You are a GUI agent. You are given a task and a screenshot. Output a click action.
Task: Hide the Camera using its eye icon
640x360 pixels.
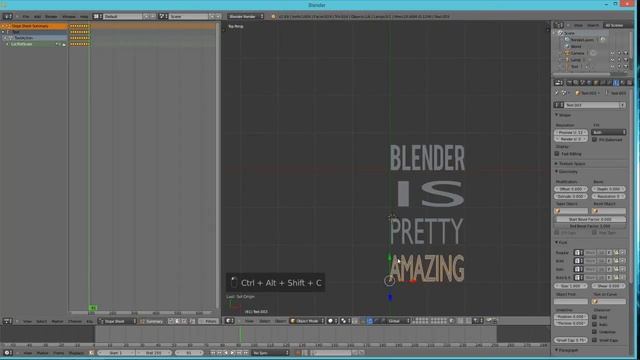tap(612, 53)
